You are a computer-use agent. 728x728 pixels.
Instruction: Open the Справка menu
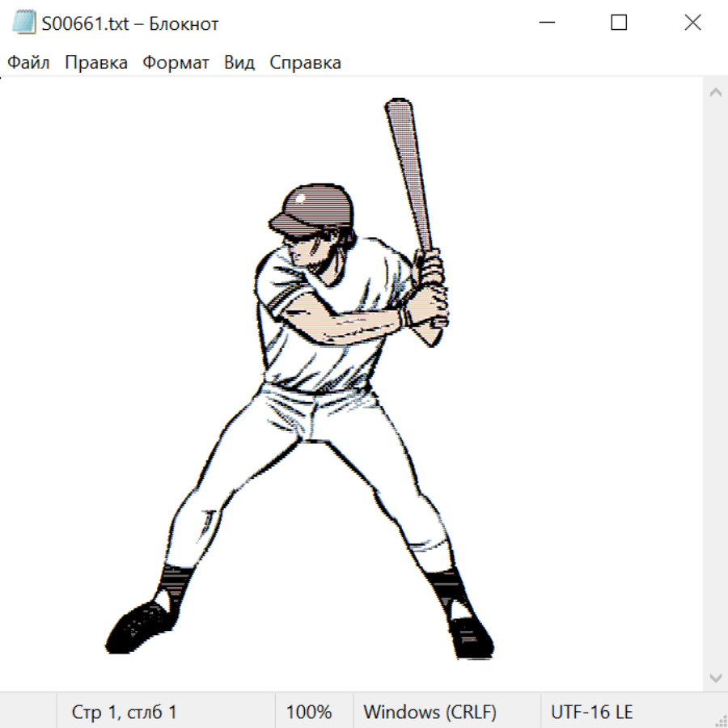[x=305, y=63]
